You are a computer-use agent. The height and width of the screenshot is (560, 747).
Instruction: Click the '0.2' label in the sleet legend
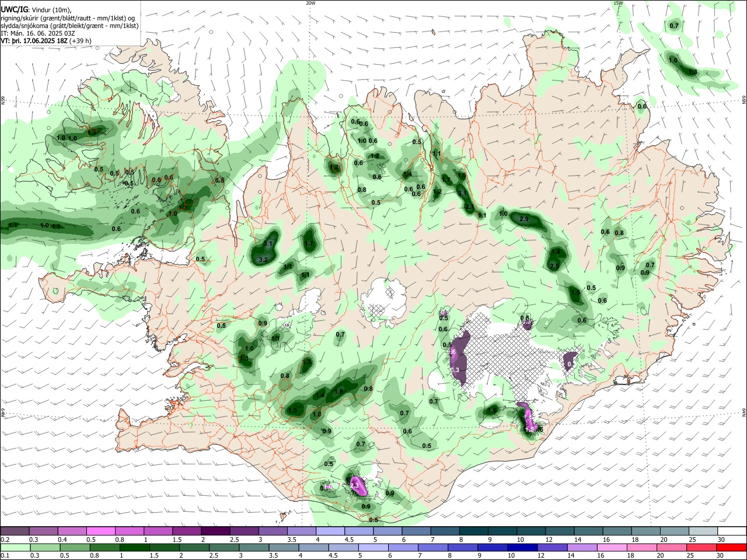[5, 540]
